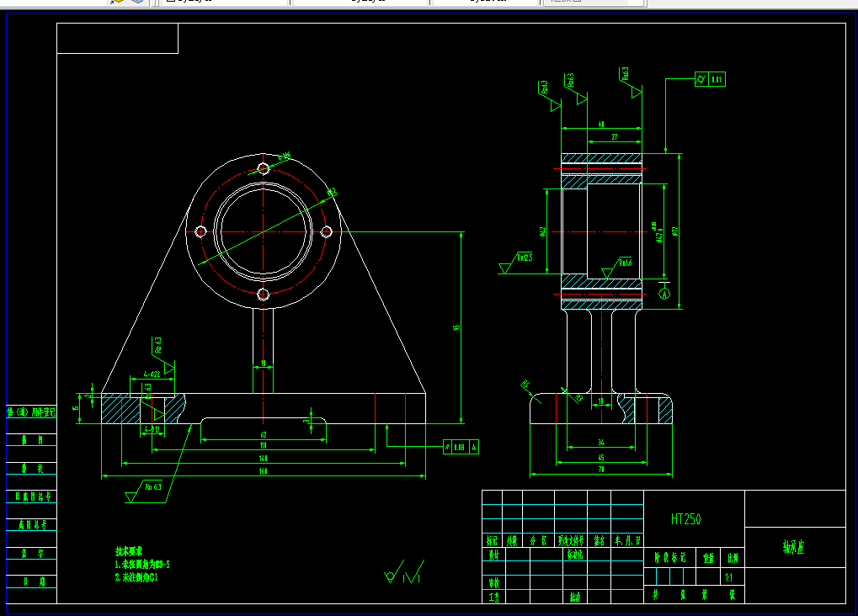Screen dimensions: 858x616
Task: Pick the 62 slot width dimension
Action: coord(264,434)
